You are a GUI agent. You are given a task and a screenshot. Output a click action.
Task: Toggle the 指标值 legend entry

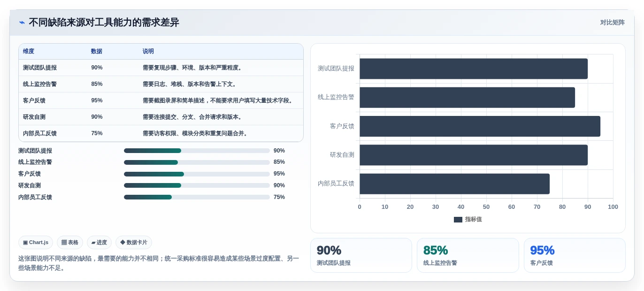pos(468,219)
